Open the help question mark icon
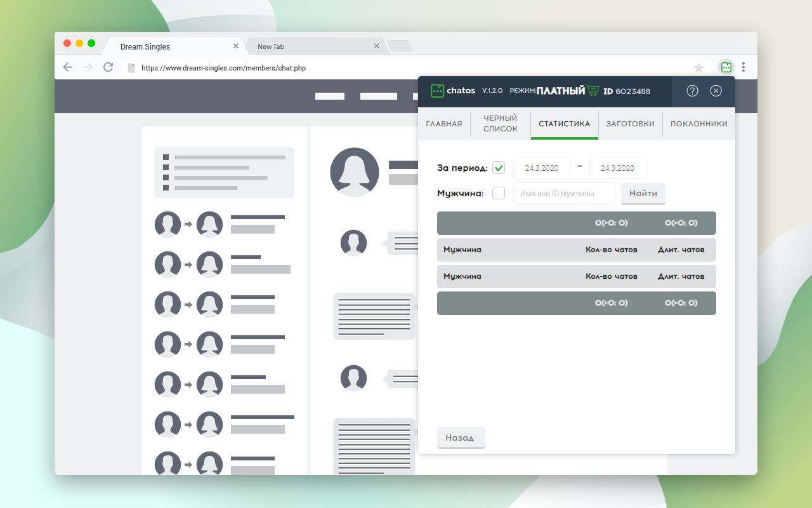 coord(692,91)
